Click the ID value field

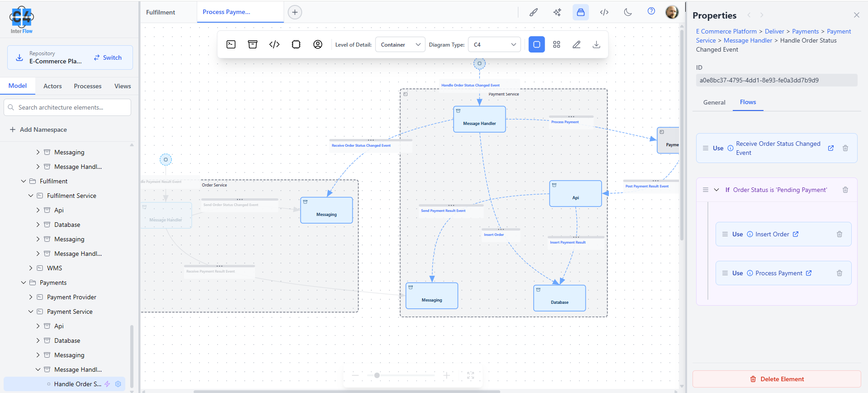777,80
